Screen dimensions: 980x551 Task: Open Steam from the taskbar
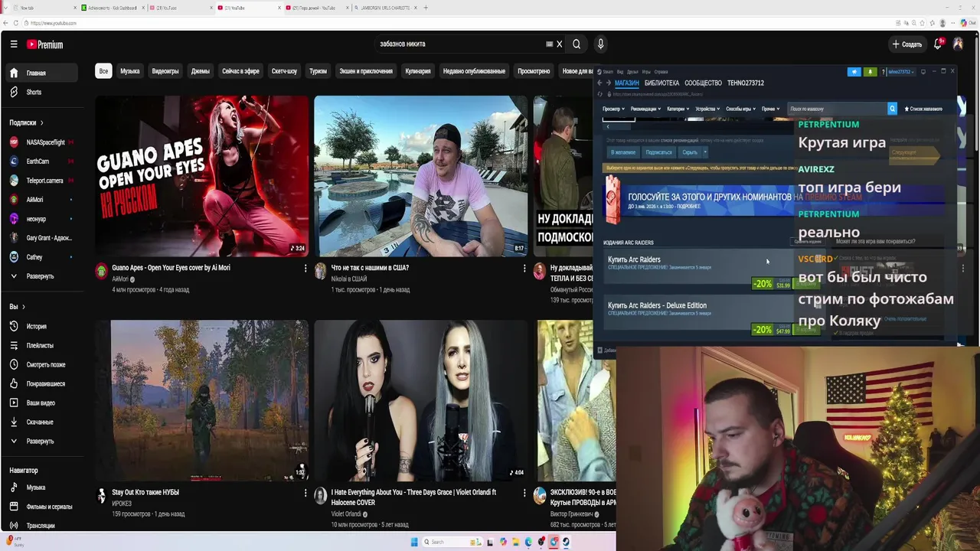coord(566,542)
